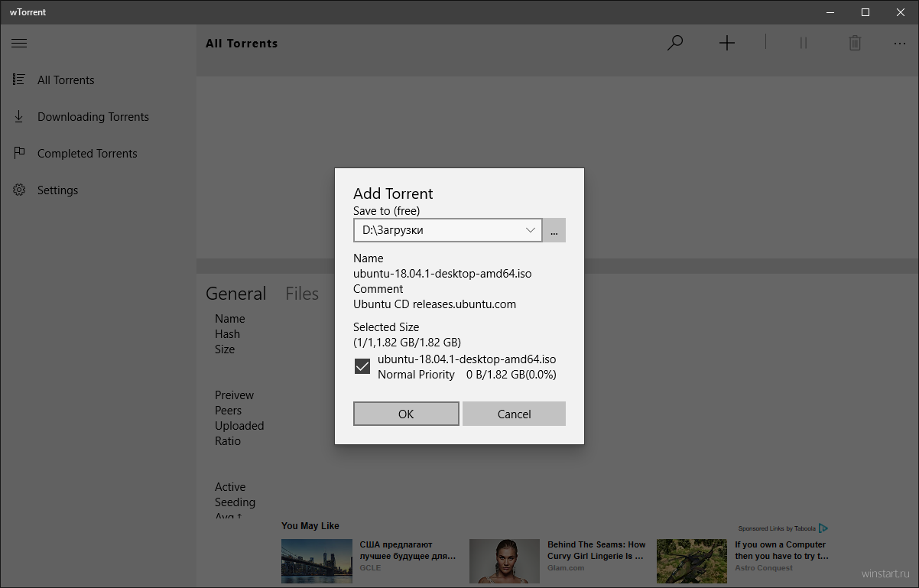This screenshot has height=588, width=919.
Task: Uncheck the ubuntu-18.04.1-desktop-amd64.iso file checkbox
Action: pyautogui.click(x=362, y=367)
